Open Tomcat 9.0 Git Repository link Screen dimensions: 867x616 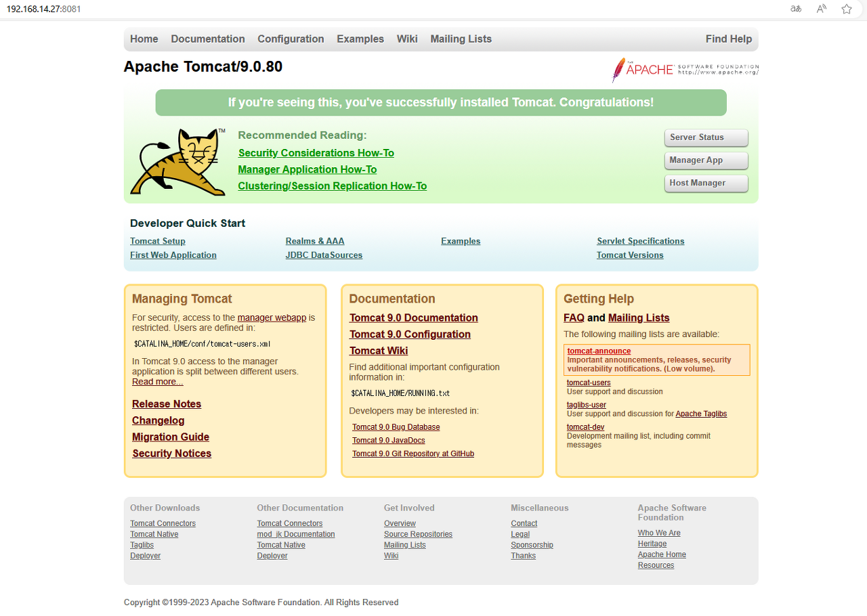click(413, 454)
